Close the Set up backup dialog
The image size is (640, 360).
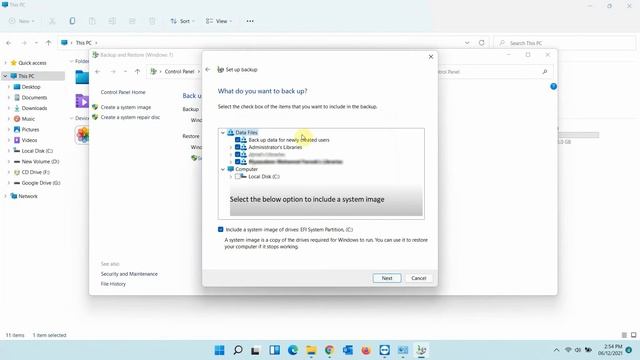[x=431, y=57]
